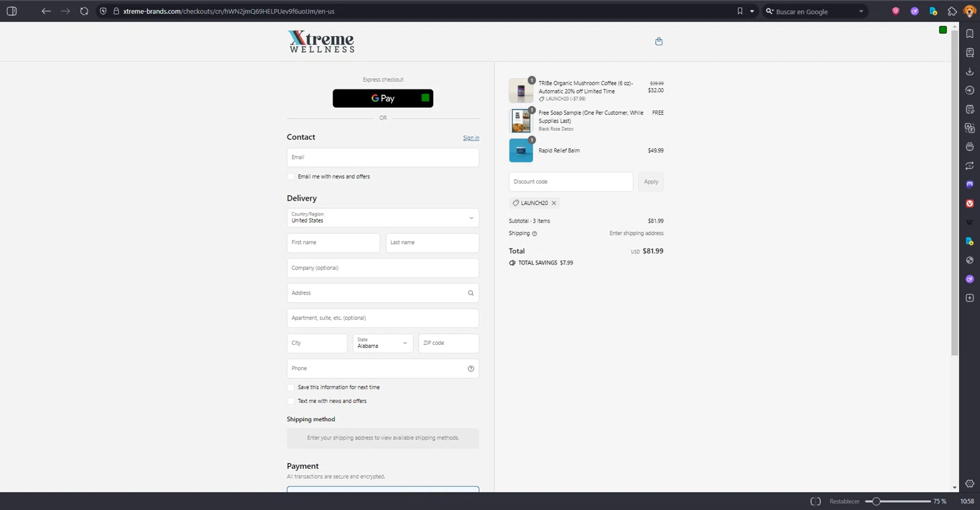980x510 pixels.
Task: Open the Vivaldi red web panel
Action: [x=970, y=203]
